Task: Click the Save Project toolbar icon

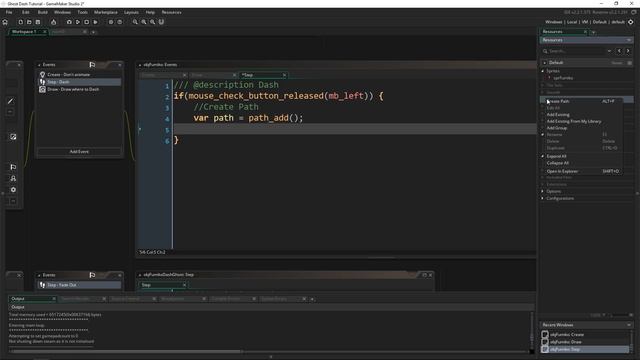Action: point(38,22)
